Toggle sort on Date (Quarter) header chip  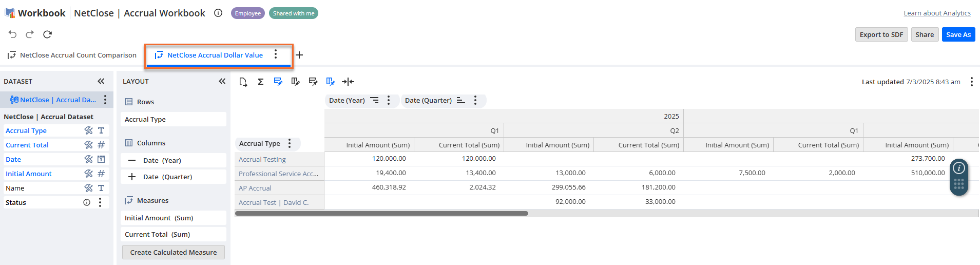[461, 100]
